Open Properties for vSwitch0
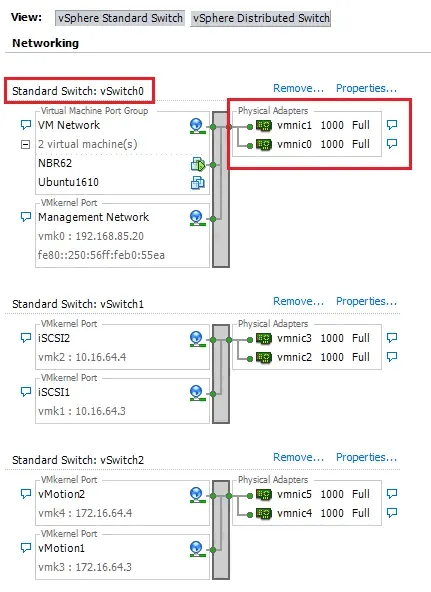Image resolution: width=431 pixels, height=592 pixels. [x=366, y=88]
